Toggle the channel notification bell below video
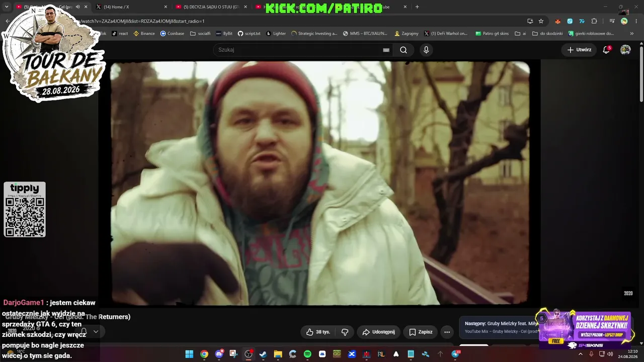 coord(84,331)
